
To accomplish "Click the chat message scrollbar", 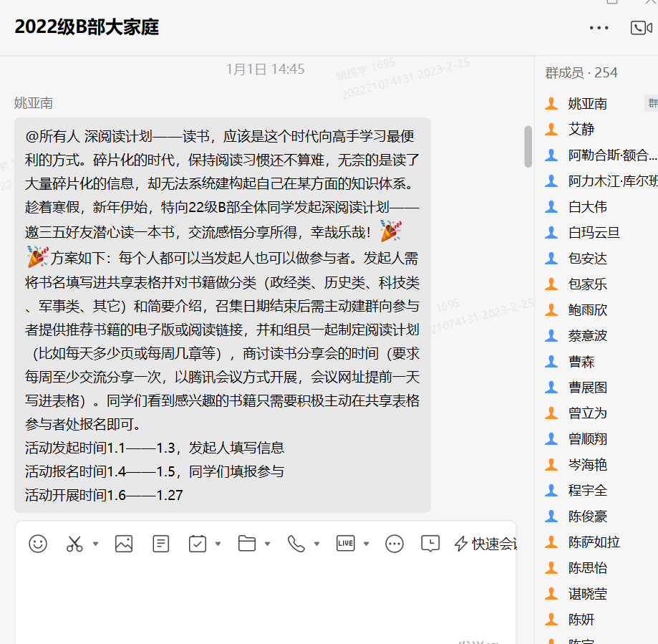I will [x=528, y=146].
